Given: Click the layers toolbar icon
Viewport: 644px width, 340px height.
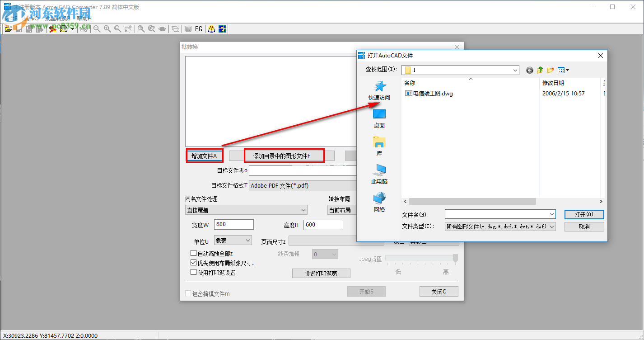Looking at the screenshot, I should pyautogui.click(x=175, y=29).
